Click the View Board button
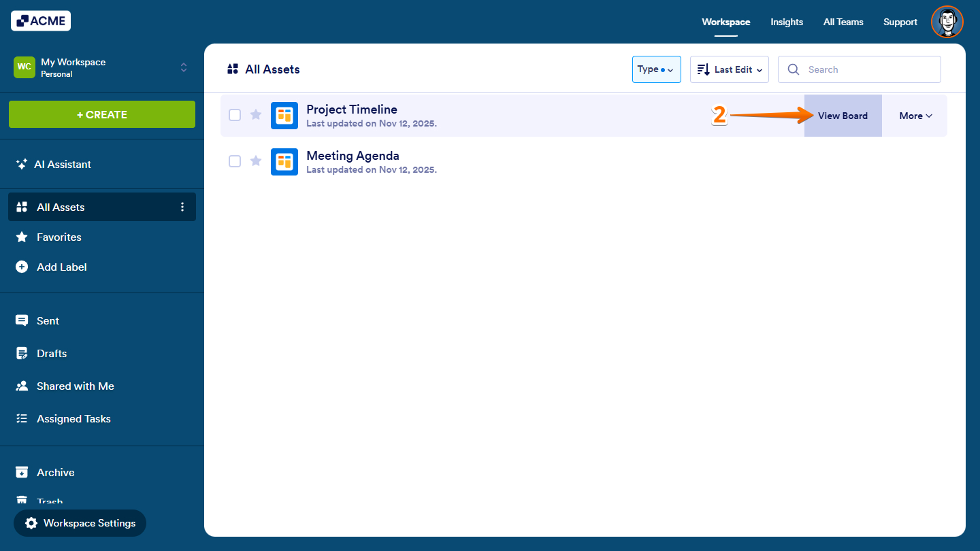The width and height of the screenshot is (980, 551). pos(843,115)
